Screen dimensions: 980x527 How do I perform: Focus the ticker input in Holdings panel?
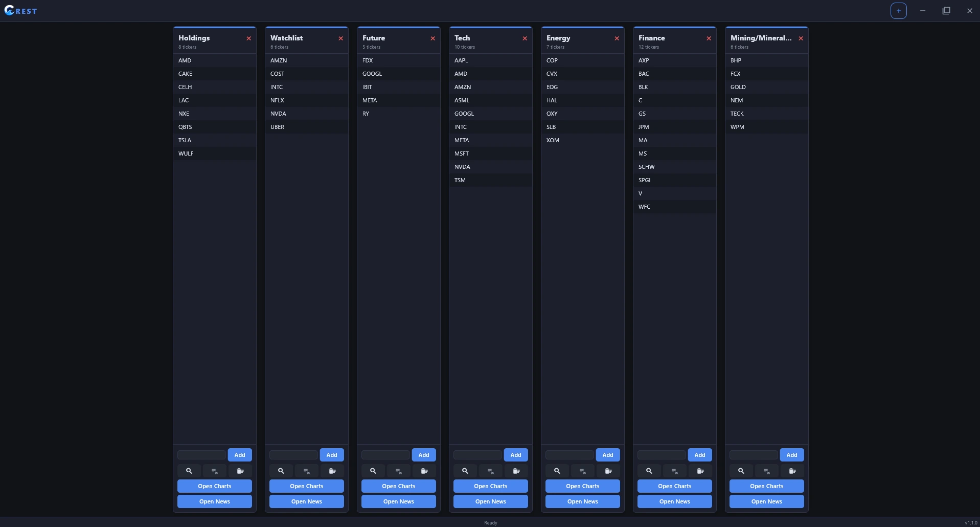(201, 455)
